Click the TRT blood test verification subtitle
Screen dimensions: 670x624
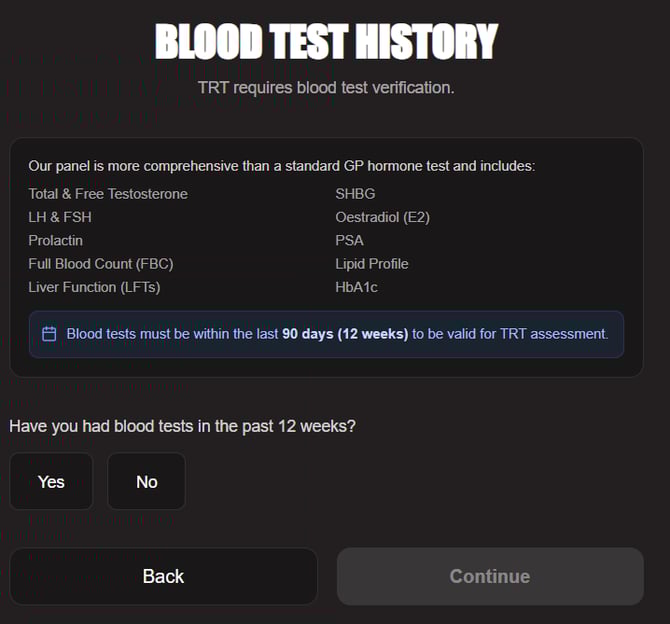(x=326, y=87)
